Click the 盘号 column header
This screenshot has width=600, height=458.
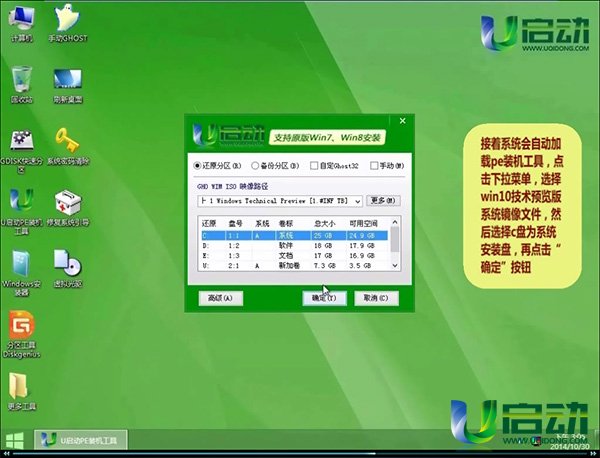[x=235, y=223]
